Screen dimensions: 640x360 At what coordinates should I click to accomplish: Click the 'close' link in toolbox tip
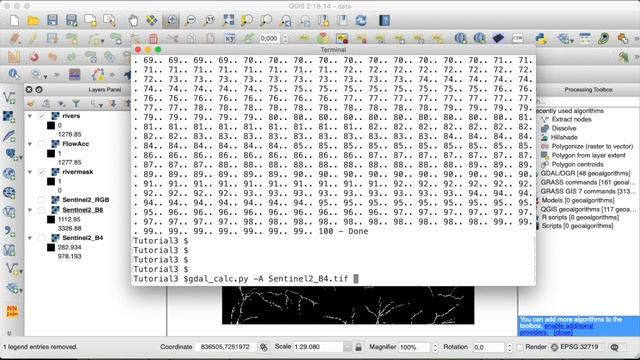[563, 332]
